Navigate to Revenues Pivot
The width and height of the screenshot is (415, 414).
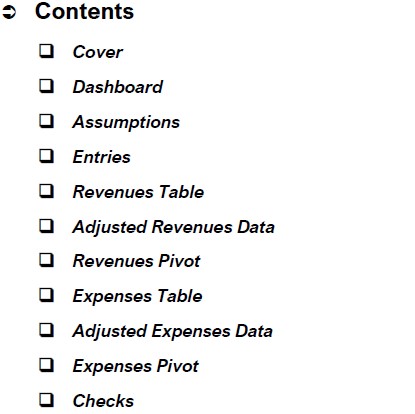pos(136,261)
